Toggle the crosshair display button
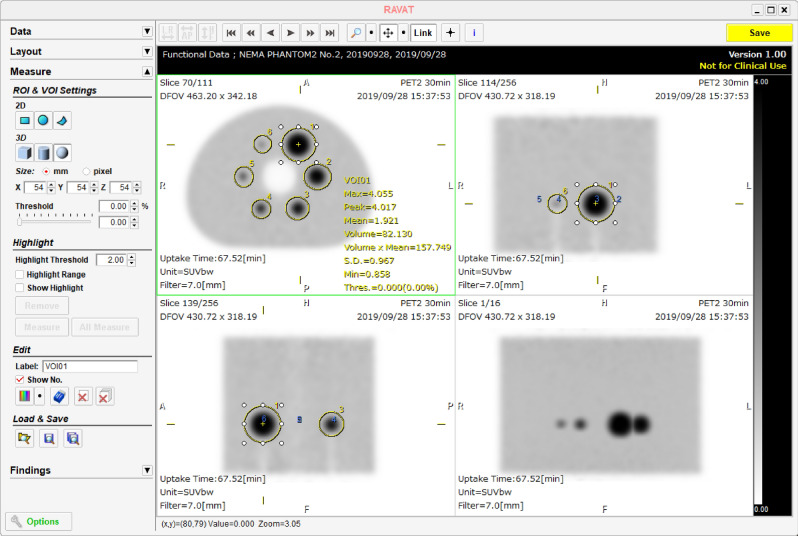Viewport: 798px width, 536px height. pyautogui.click(x=450, y=32)
